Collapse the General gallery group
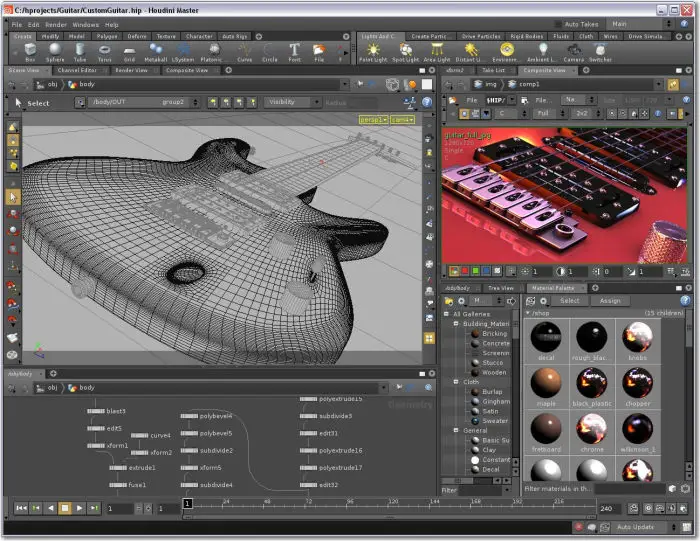Viewport: 700px width, 541px height. [x=456, y=430]
